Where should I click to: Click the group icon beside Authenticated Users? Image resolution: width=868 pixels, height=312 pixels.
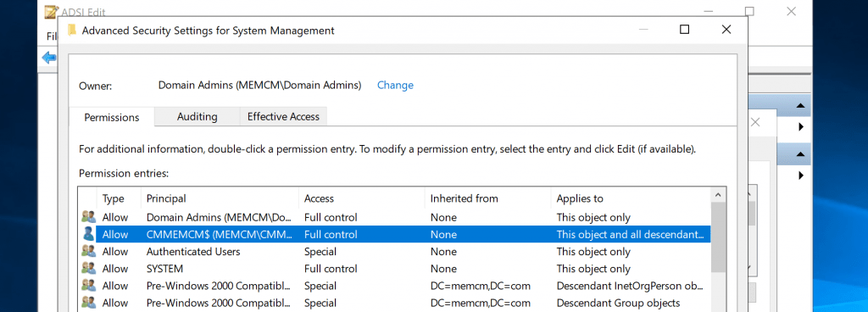click(88, 251)
